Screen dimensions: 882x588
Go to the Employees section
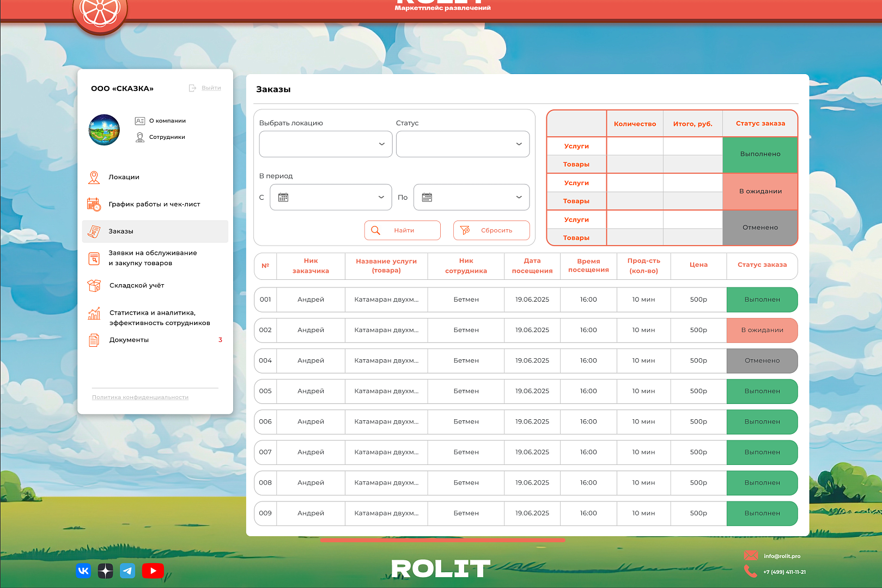click(x=167, y=137)
